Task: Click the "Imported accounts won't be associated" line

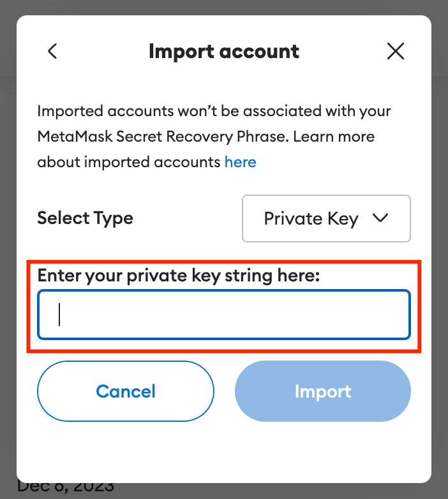Action: coord(214,111)
